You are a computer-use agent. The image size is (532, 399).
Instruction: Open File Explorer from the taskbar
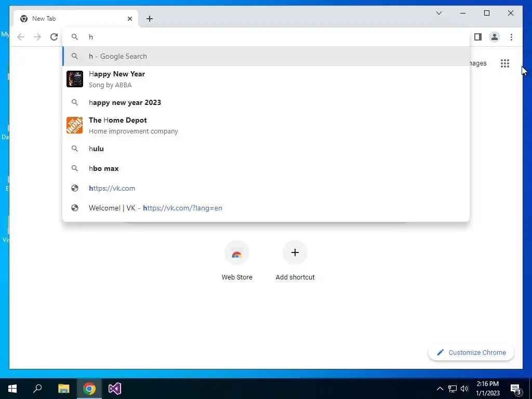pyautogui.click(x=63, y=389)
